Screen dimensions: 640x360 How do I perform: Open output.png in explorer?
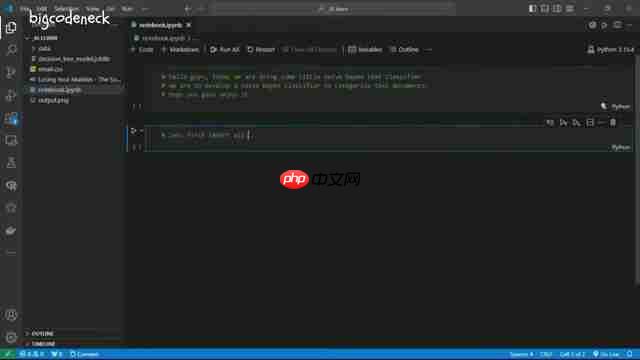[53, 100]
